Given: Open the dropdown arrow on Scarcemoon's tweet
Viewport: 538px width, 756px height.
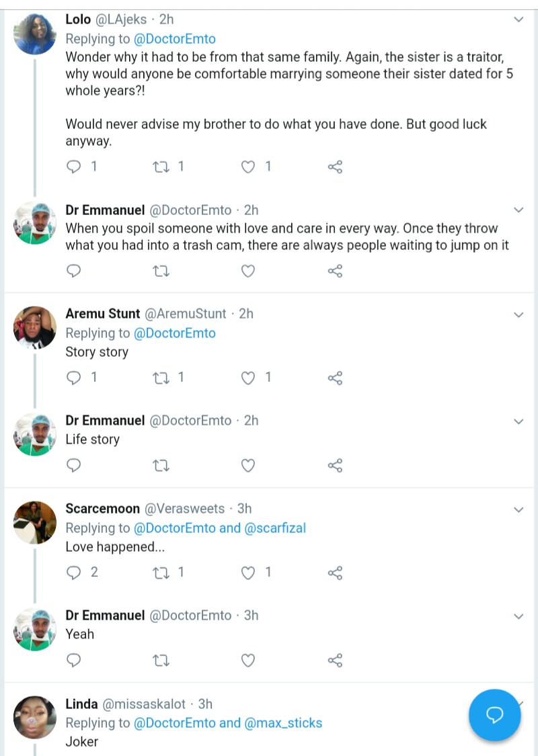Looking at the screenshot, I should pos(518,509).
